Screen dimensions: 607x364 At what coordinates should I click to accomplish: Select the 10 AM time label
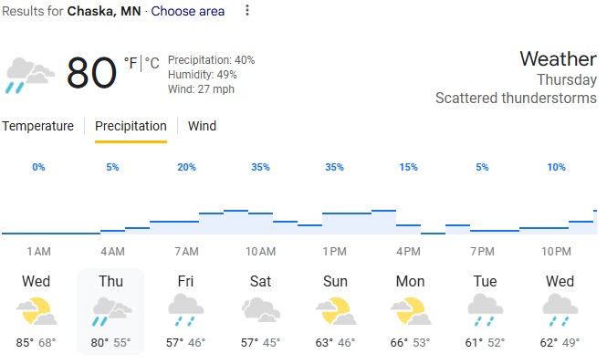point(260,252)
